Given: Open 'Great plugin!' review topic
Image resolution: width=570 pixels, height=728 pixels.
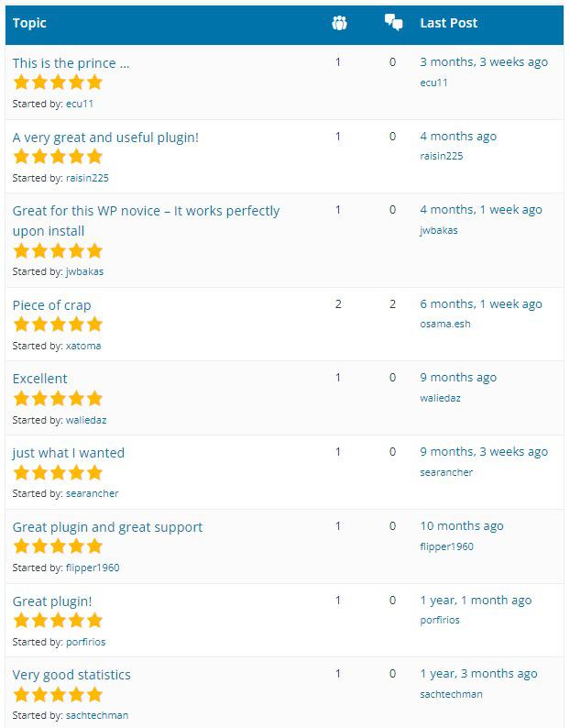Looking at the screenshot, I should (x=52, y=601).
